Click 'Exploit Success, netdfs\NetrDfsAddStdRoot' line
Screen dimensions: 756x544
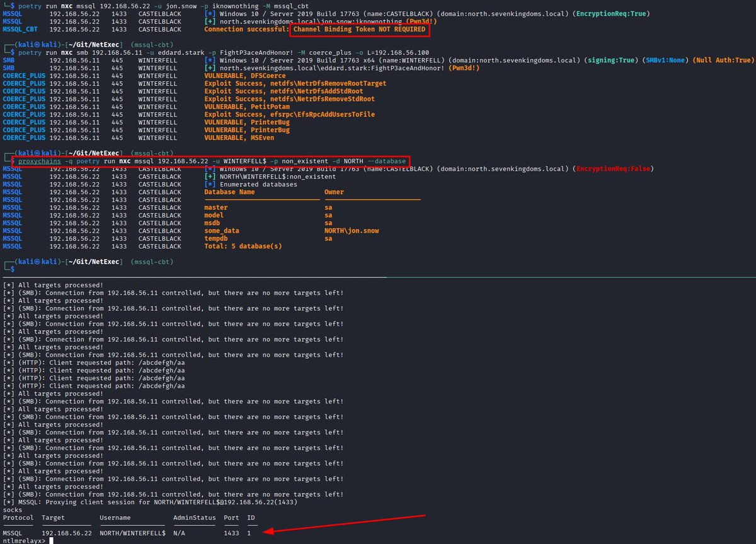[283, 91]
